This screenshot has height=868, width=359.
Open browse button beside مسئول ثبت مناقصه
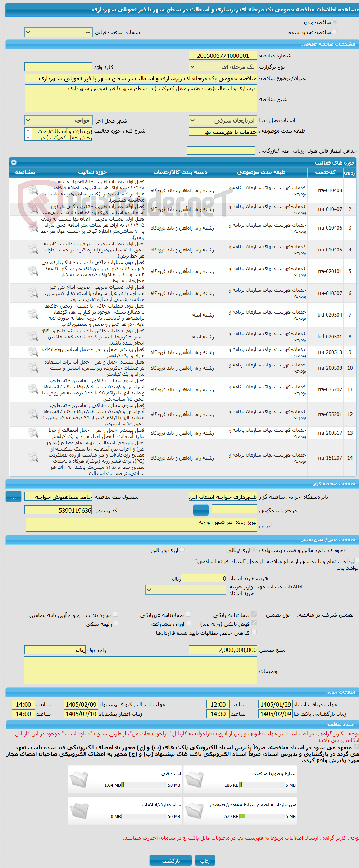[13, 497]
